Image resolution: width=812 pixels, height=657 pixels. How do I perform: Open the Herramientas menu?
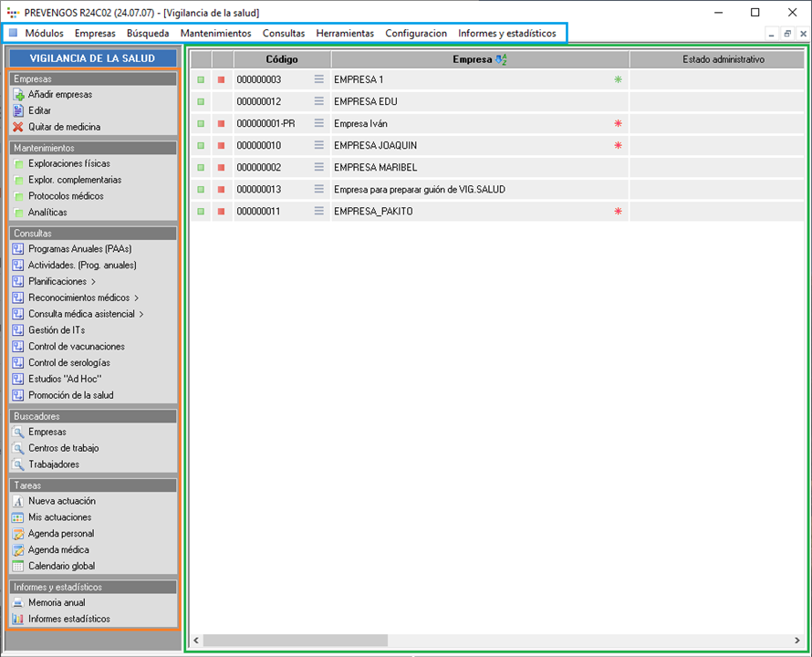(345, 33)
